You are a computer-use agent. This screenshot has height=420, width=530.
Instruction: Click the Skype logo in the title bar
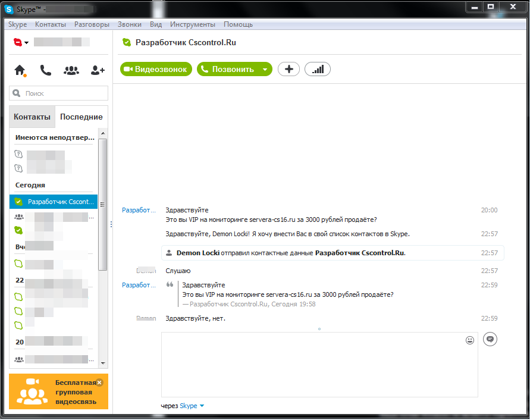[9, 9]
